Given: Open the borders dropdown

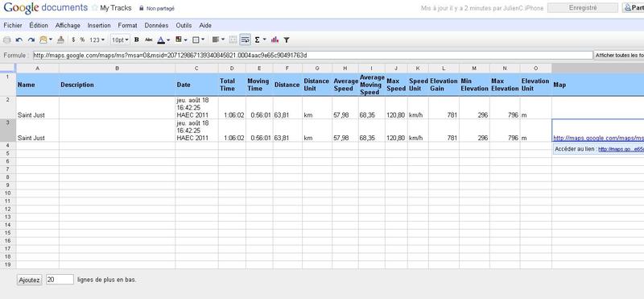Looking at the screenshot, I should [x=198, y=40].
